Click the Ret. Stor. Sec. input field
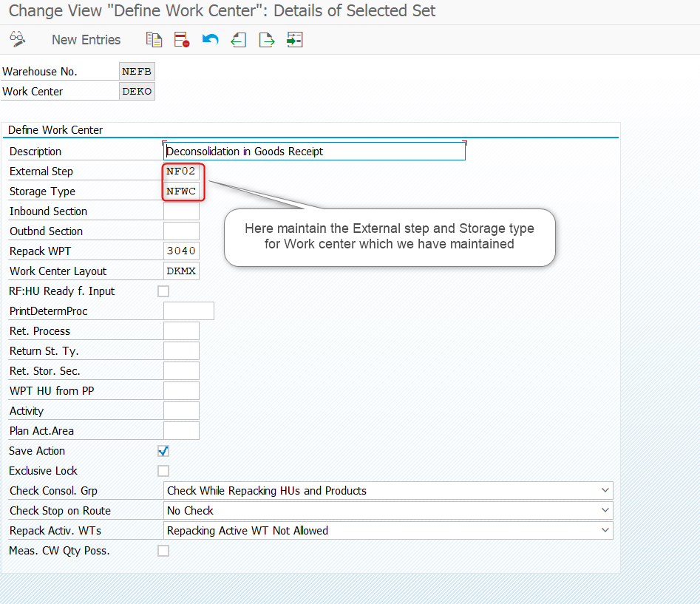 pyautogui.click(x=181, y=371)
